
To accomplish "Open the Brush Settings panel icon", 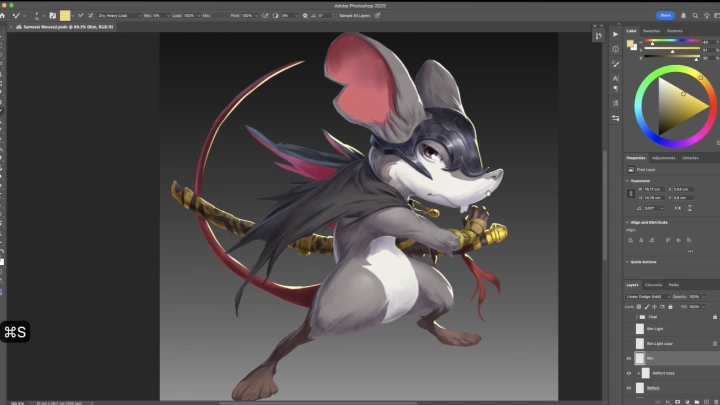I will [x=615, y=64].
